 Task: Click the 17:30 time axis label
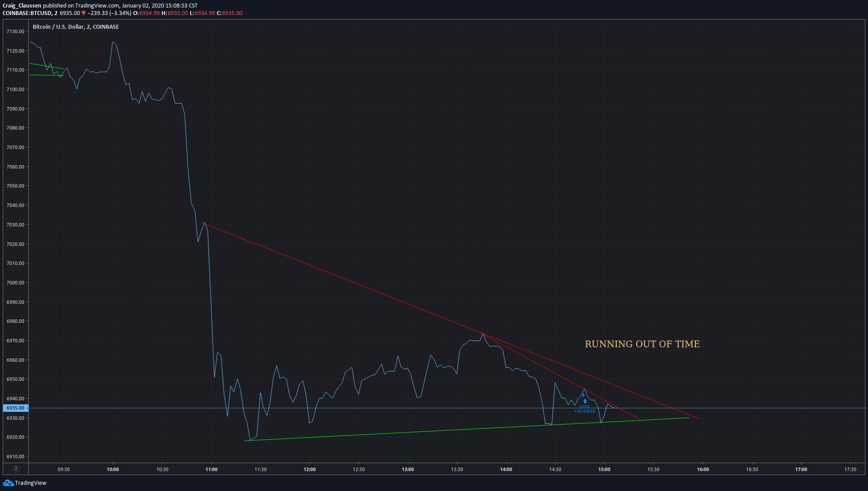click(x=850, y=469)
